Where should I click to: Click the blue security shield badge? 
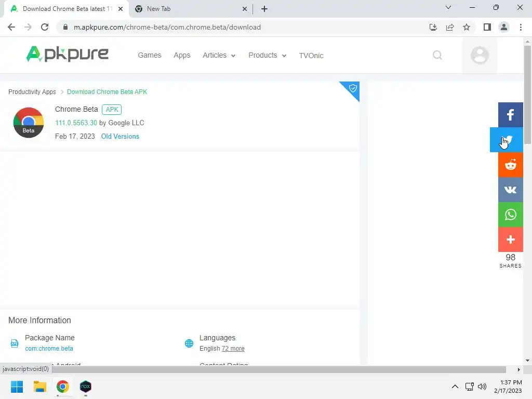coord(353,88)
